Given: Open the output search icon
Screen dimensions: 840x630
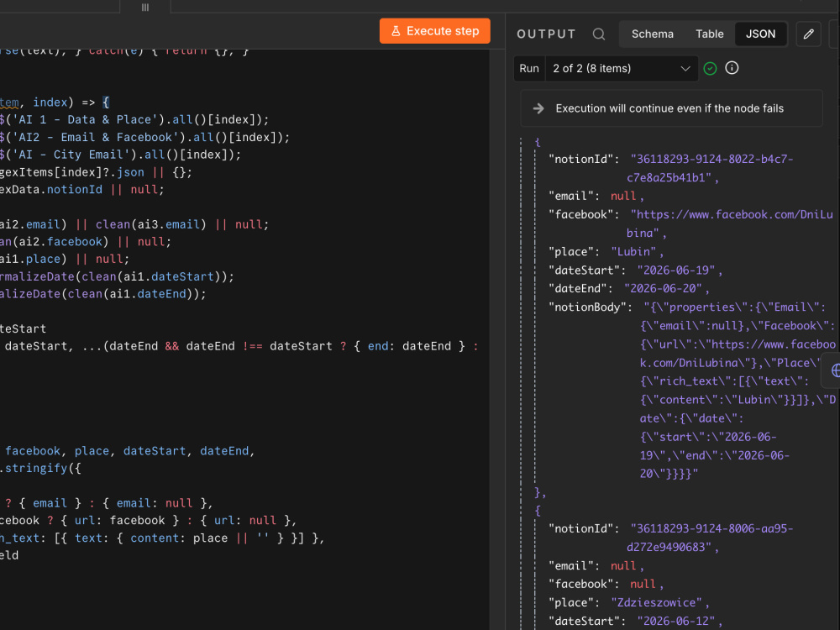Looking at the screenshot, I should pyautogui.click(x=598, y=34).
